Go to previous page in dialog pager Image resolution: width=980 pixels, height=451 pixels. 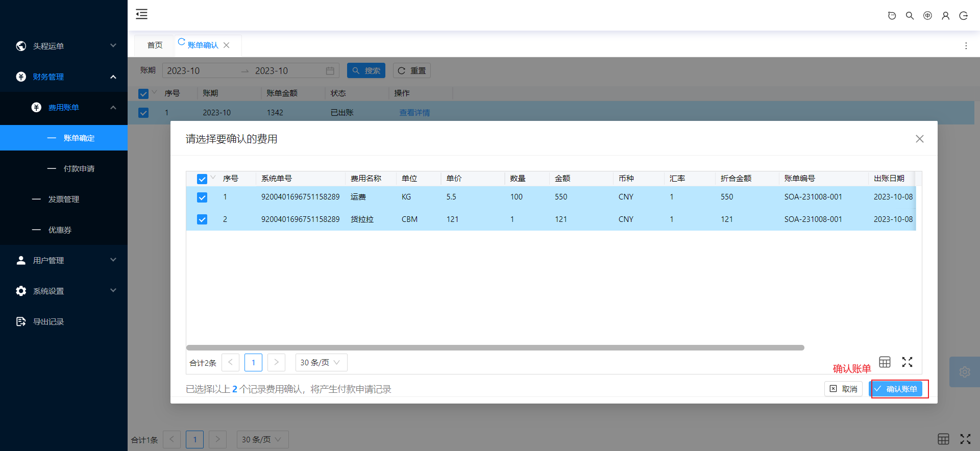point(230,362)
